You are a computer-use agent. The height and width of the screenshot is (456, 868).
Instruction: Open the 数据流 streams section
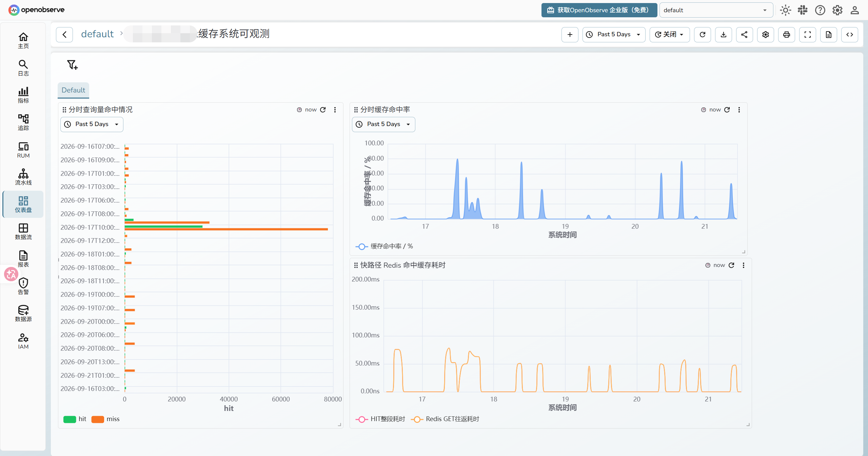(x=23, y=231)
